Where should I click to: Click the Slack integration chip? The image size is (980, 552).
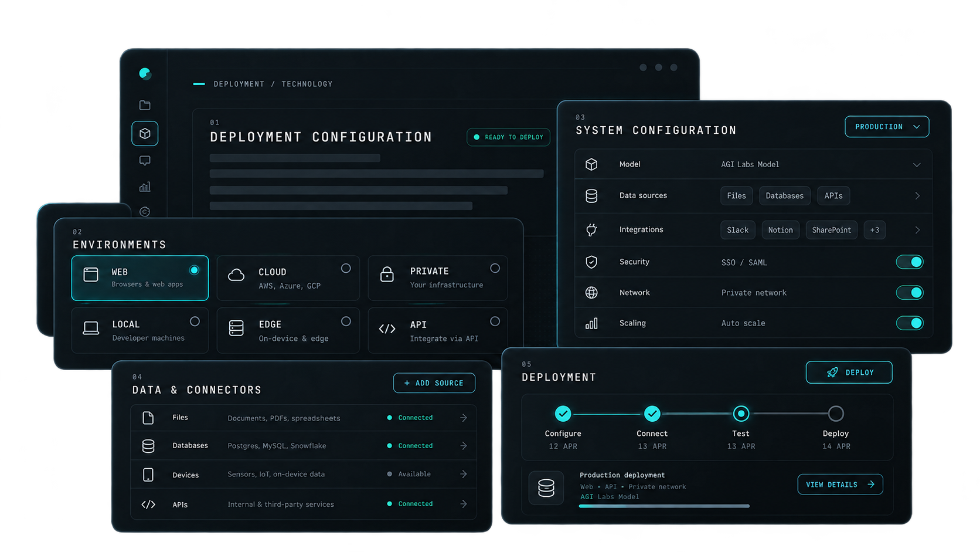pos(738,230)
